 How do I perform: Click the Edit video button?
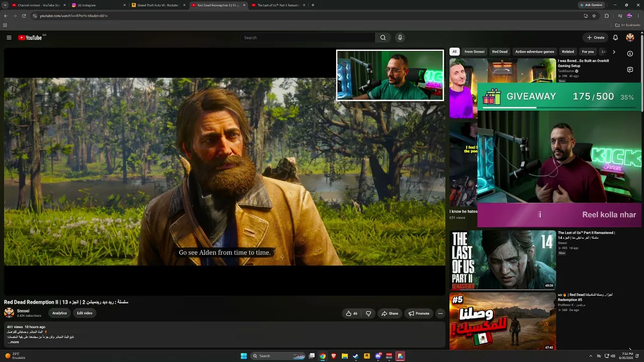(x=85, y=313)
